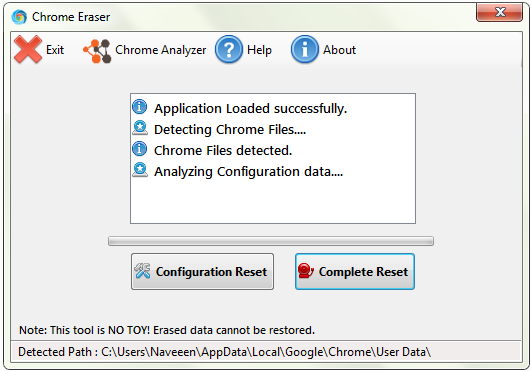The height and width of the screenshot is (371, 531).
Task: Click the red X Exit icon
Action: click(28, 49)
